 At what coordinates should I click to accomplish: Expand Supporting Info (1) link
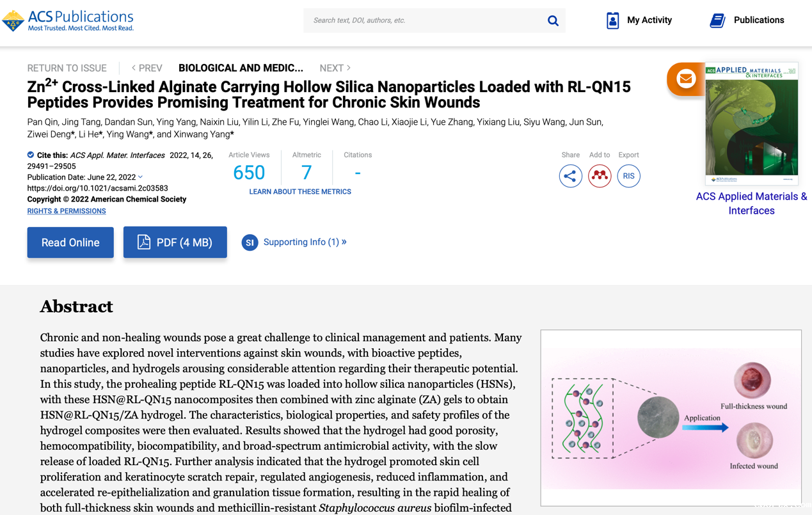305,242
